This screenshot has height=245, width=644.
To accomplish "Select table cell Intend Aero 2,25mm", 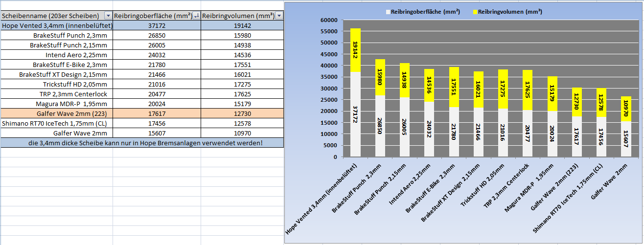I will (x=57, y=55).
